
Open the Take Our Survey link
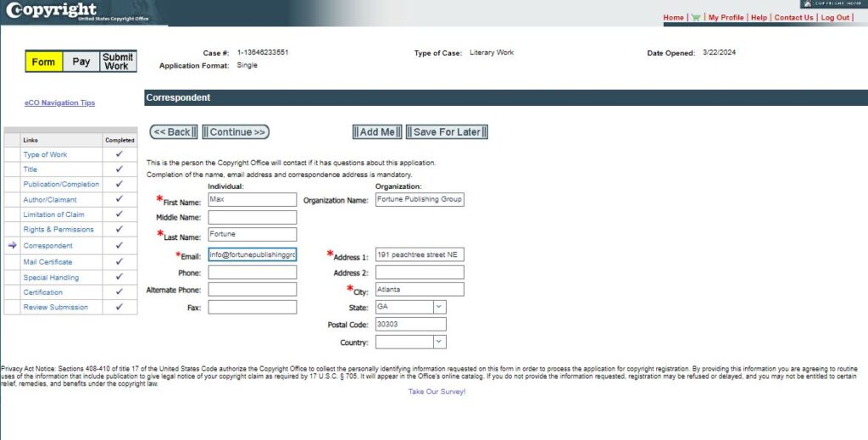[x=437, y=392]
